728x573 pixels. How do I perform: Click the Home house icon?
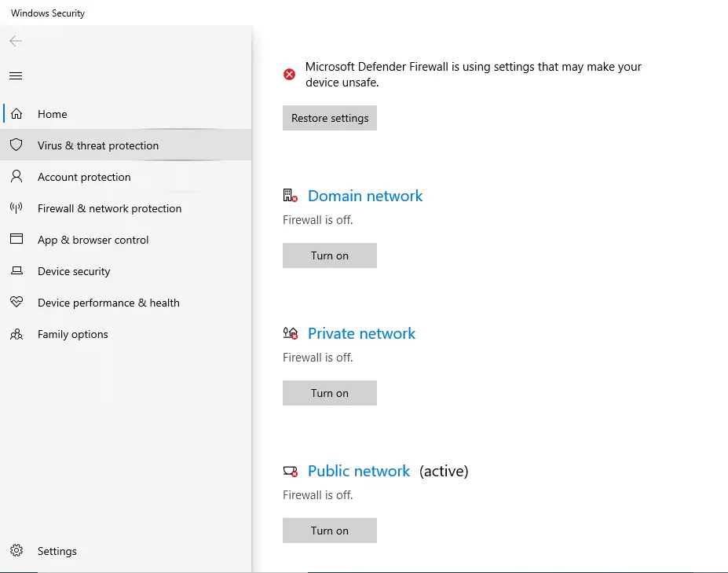[x=16, y=114]
